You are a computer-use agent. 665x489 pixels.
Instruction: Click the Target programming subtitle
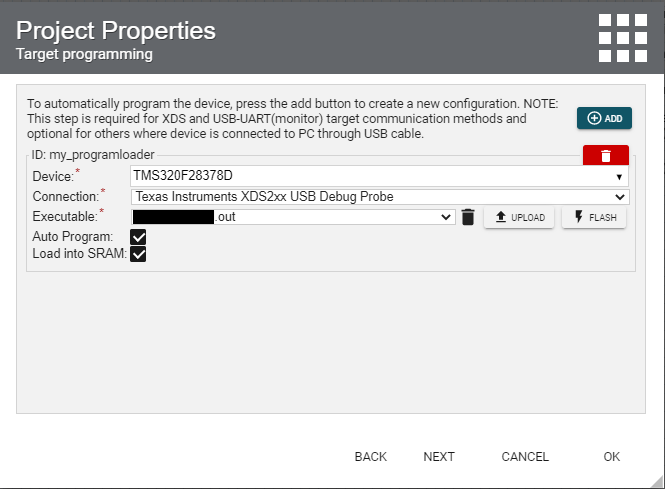click(x=84, y=54)
